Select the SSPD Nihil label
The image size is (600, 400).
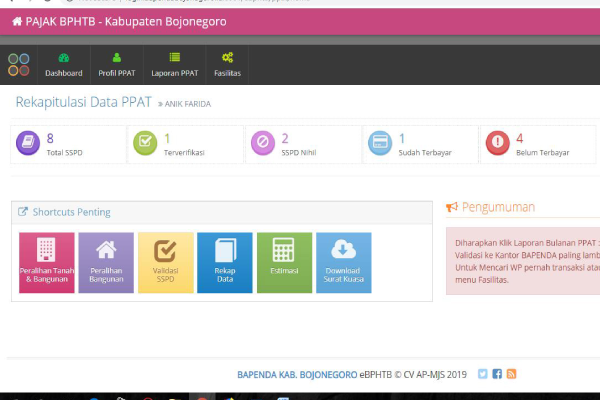(x=299, y=153)
